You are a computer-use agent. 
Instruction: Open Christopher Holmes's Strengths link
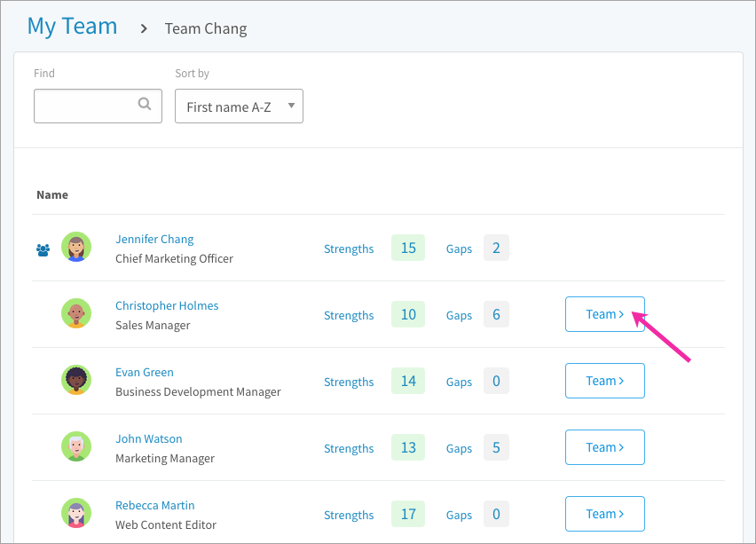pyautogui.click(x=349, y=315)
